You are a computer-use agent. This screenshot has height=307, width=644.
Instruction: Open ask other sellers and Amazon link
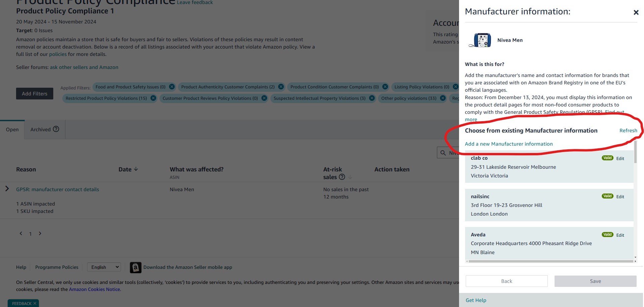(84, 67)
